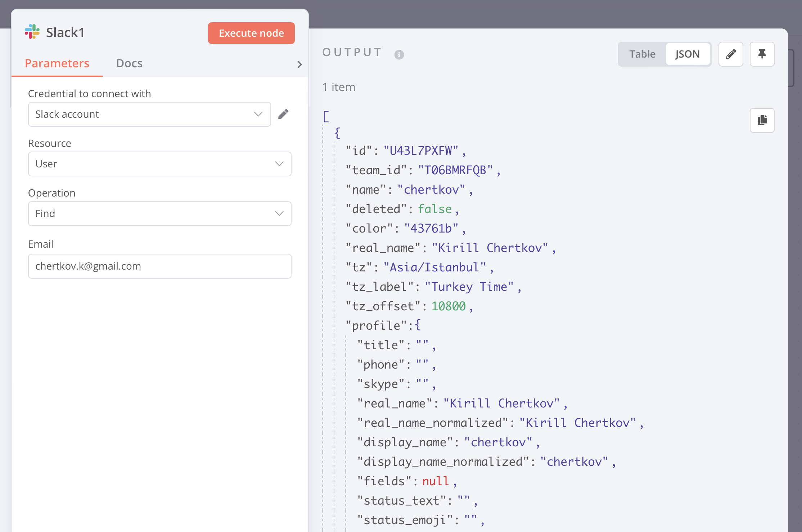The height and width of the screenshot is (532, 802).
Task: Click the Email address input field
Action: [x=159, y=266]
